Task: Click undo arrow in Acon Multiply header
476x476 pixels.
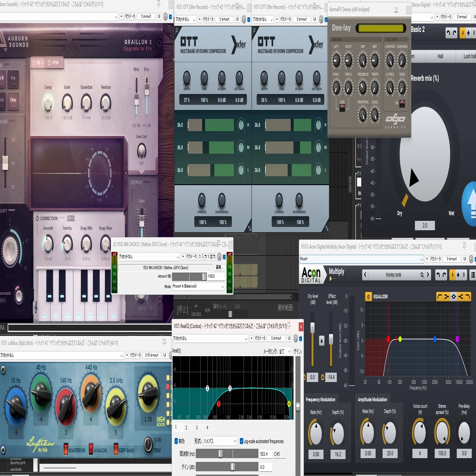Action: click(438, 275)
